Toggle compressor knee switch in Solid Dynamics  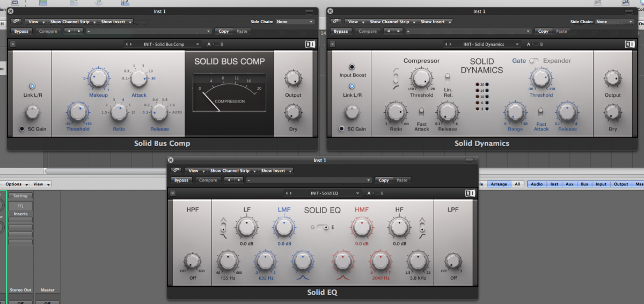[x=396, y=78]
